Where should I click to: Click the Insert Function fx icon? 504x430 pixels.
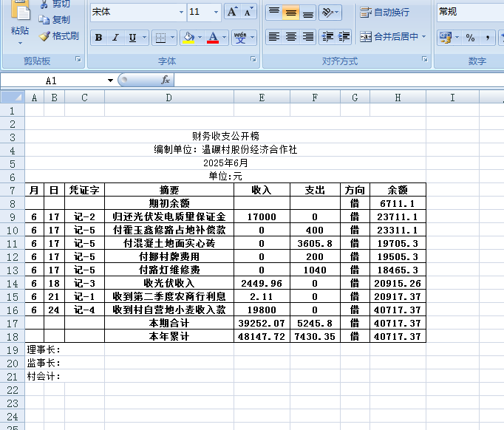coord(166,80)
